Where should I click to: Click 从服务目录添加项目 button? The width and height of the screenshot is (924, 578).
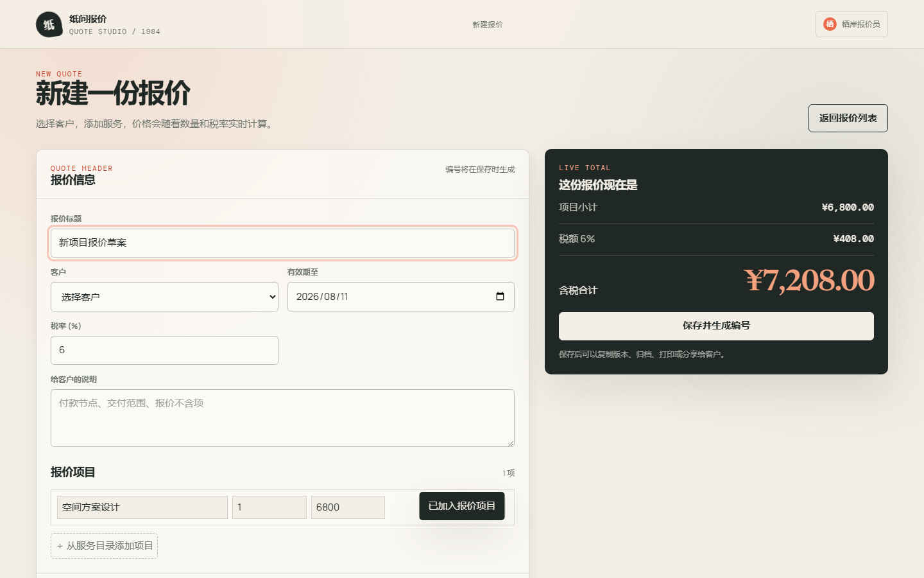pos(104,546)
